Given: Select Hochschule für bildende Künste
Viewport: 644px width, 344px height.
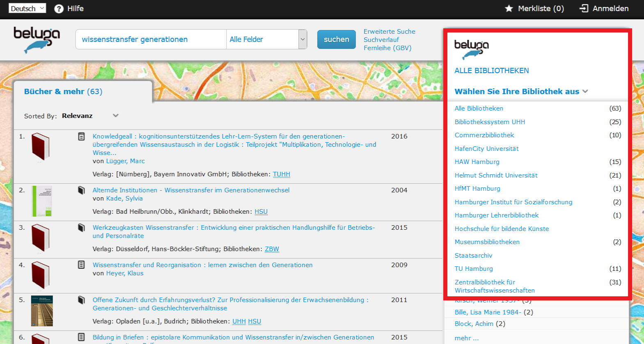Looking at the screenshot, I should pyautogui.click(x=502, y=229).
